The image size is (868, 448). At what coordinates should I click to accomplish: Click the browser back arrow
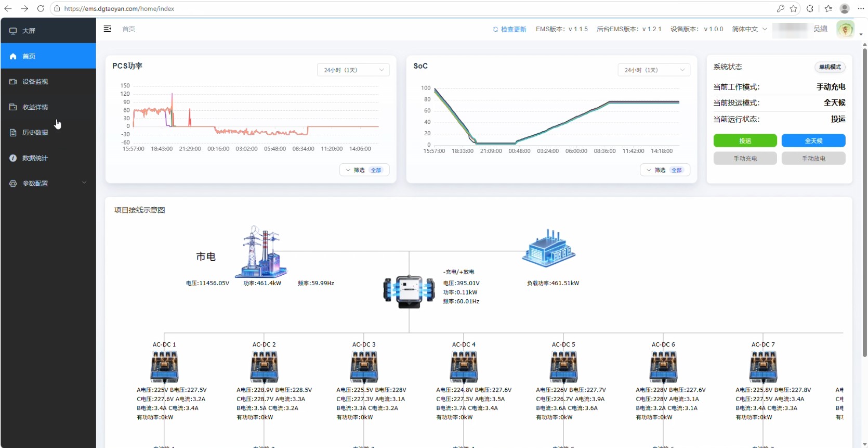8,8
